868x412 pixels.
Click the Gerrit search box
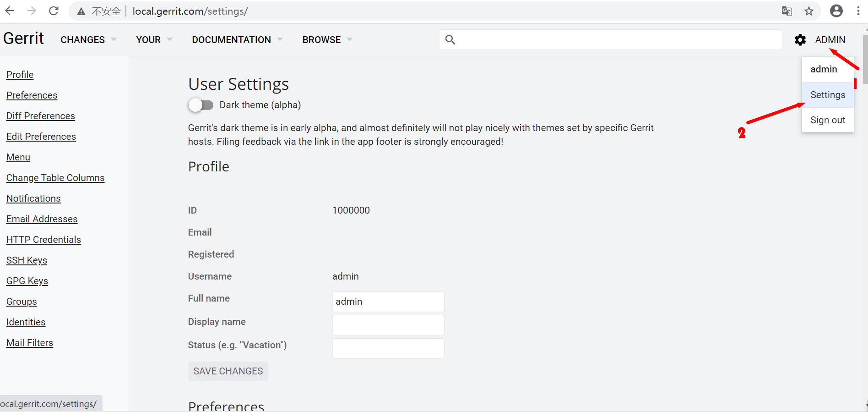(x=611, y=40)
